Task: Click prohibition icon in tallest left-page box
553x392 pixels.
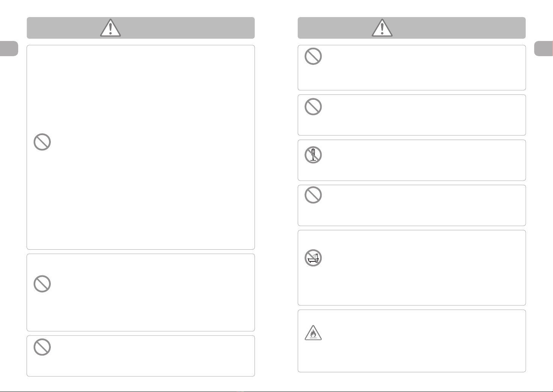Action: click(42, 142)
